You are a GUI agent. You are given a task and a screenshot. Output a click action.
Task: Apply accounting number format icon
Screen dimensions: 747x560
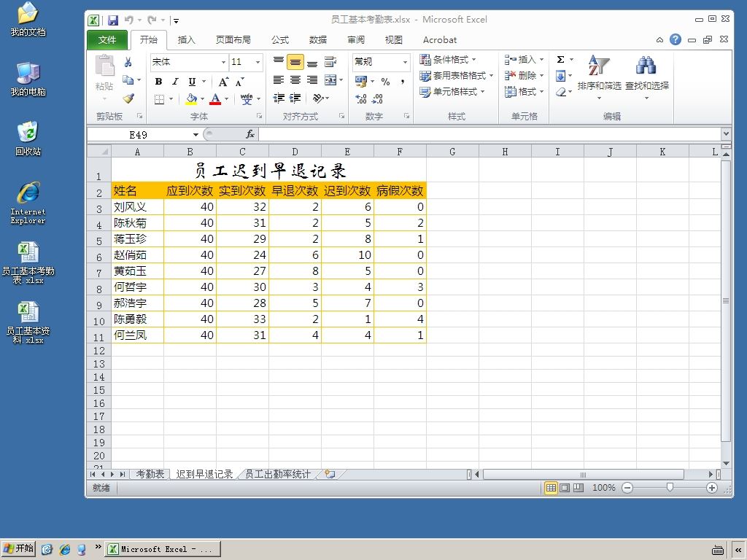(361, 82)
